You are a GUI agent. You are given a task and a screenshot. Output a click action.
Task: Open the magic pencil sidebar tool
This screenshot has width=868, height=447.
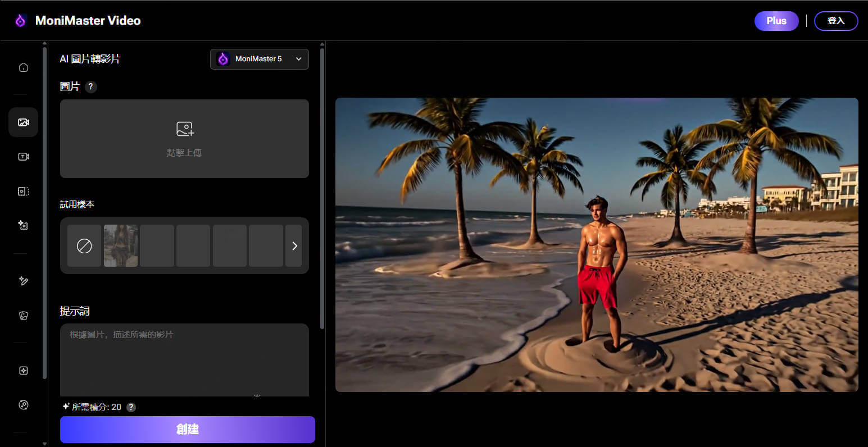[24, 281]
